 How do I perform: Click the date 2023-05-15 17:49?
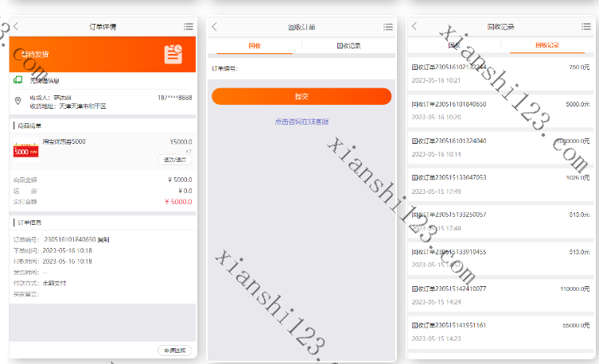pos(436,192)
